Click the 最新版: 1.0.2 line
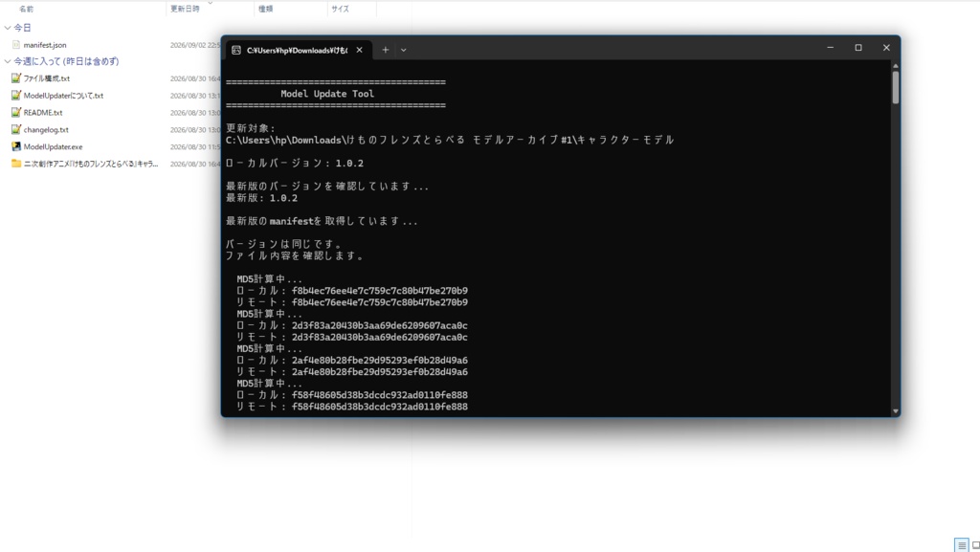Viewport: 980px width, 552px height. [262, 198]
